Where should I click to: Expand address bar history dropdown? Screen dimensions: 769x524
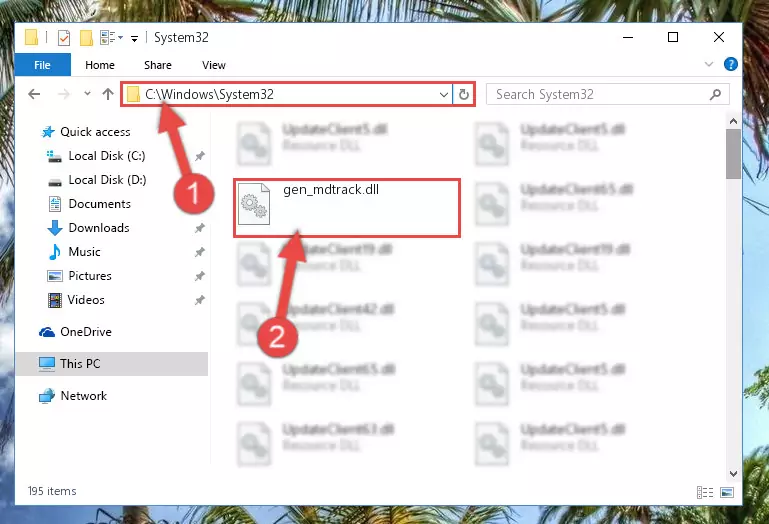[x=443, y=94]
